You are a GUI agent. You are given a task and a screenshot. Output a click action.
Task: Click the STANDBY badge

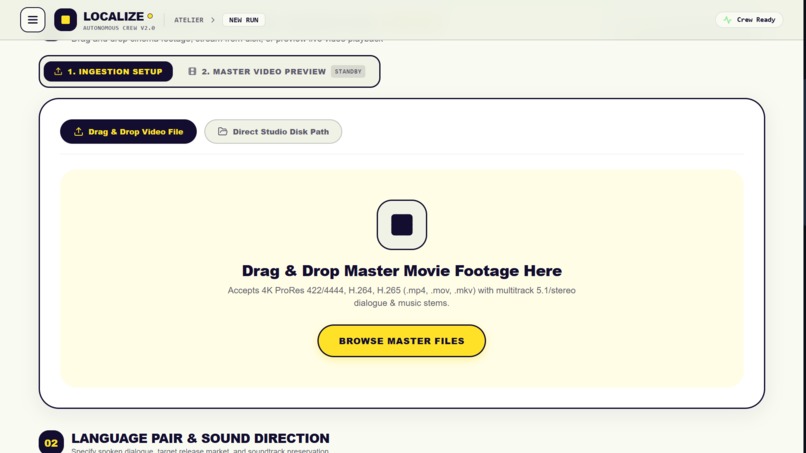(348, 71)
